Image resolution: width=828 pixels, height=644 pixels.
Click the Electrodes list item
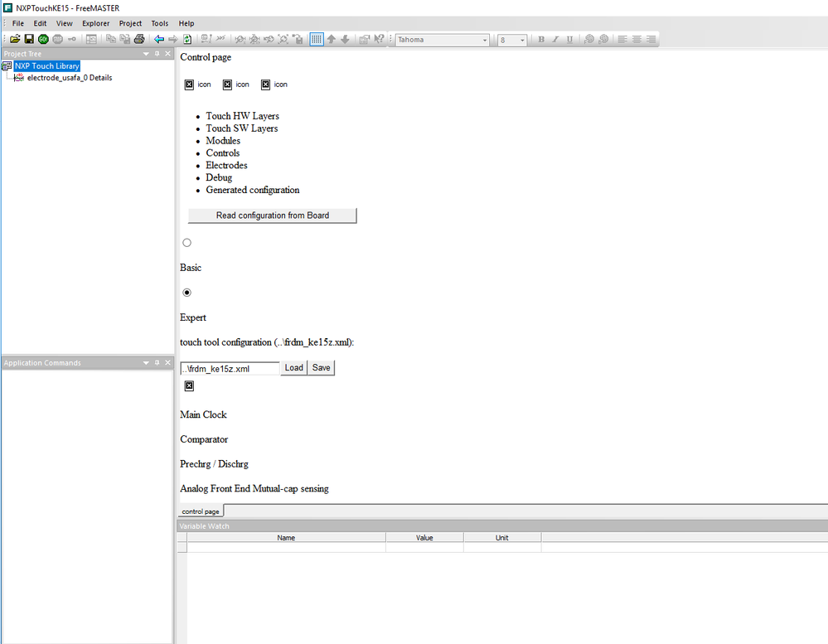[x=226, y=165]
